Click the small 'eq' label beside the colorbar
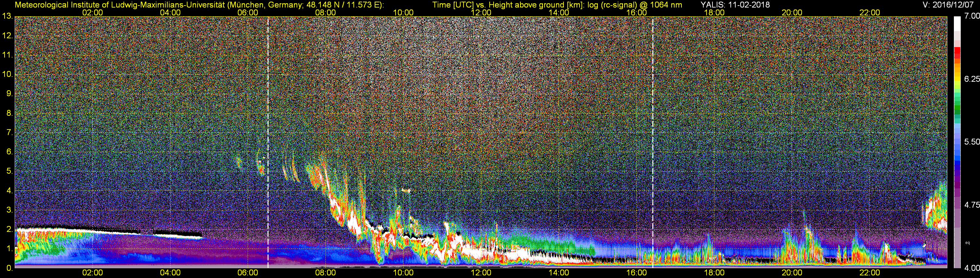Screen dimensions: 980x278 (x=968, y=243)
